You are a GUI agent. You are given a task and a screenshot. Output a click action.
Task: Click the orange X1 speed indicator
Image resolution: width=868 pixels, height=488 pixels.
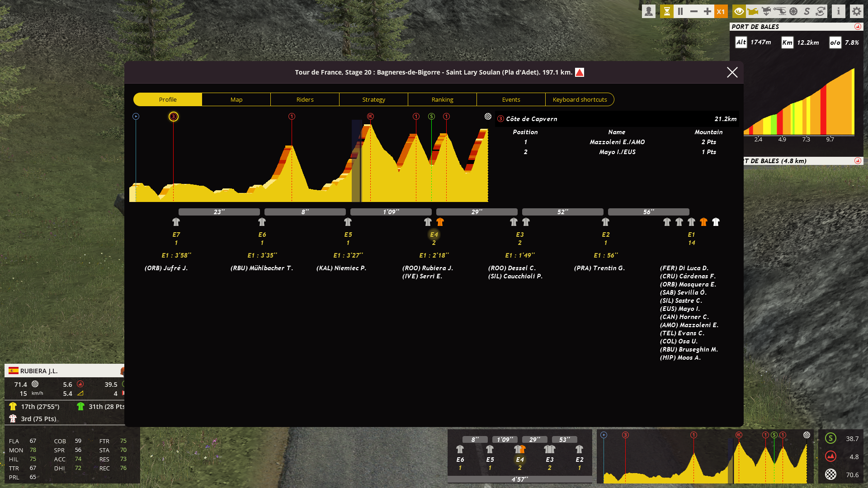click(x=721, y=11)
